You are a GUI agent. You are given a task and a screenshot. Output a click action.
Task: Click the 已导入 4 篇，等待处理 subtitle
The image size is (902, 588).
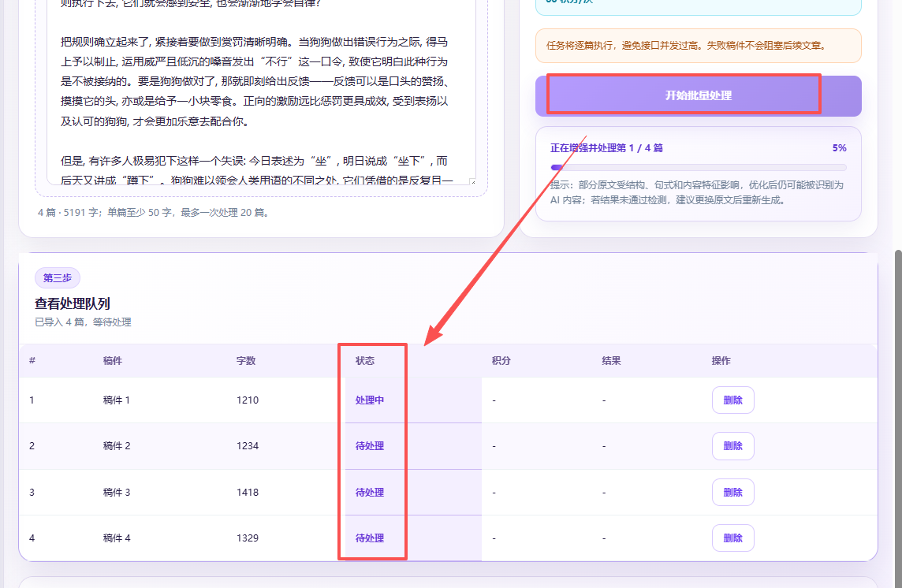83,322
